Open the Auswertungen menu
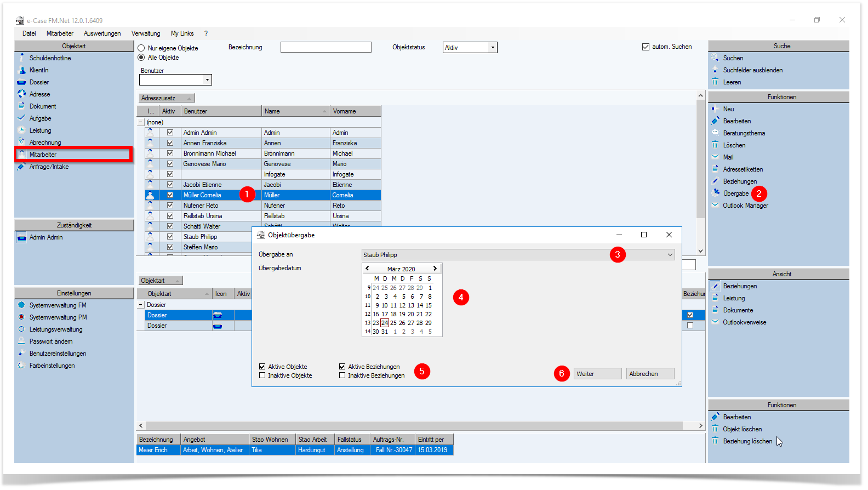 pos(102,33)
